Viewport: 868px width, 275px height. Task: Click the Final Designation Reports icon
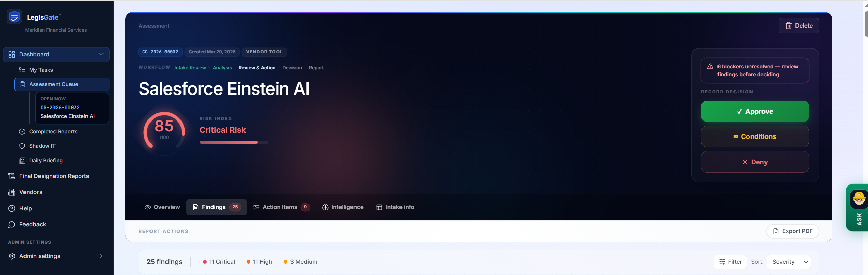(12, 176)
